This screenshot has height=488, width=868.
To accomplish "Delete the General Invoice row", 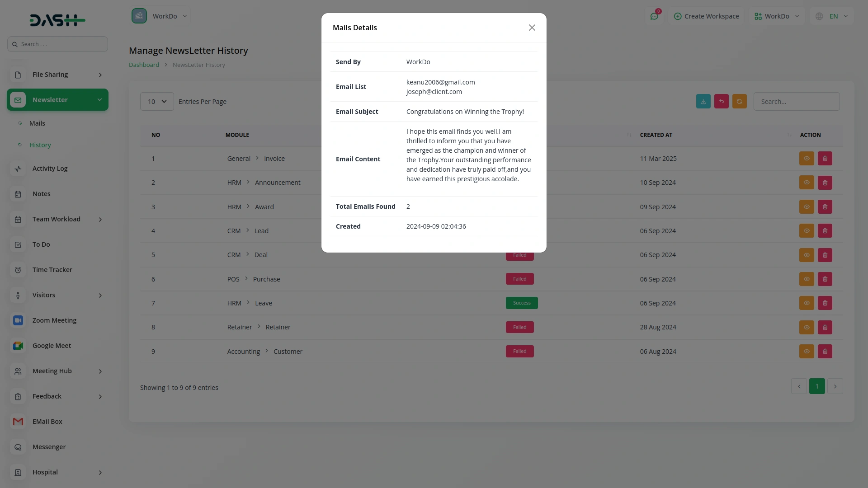I will [825, 159].
